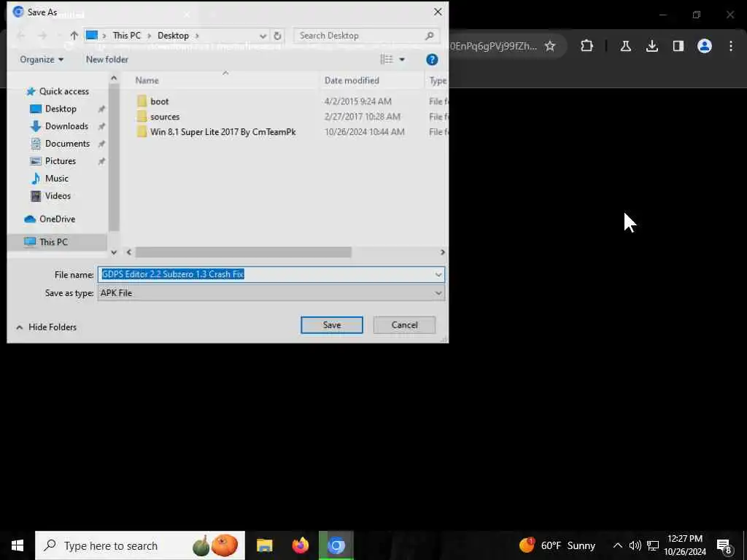Open the volume control in the tray
The width and height of the screenshot is (747, 560).
pos(635,545)
